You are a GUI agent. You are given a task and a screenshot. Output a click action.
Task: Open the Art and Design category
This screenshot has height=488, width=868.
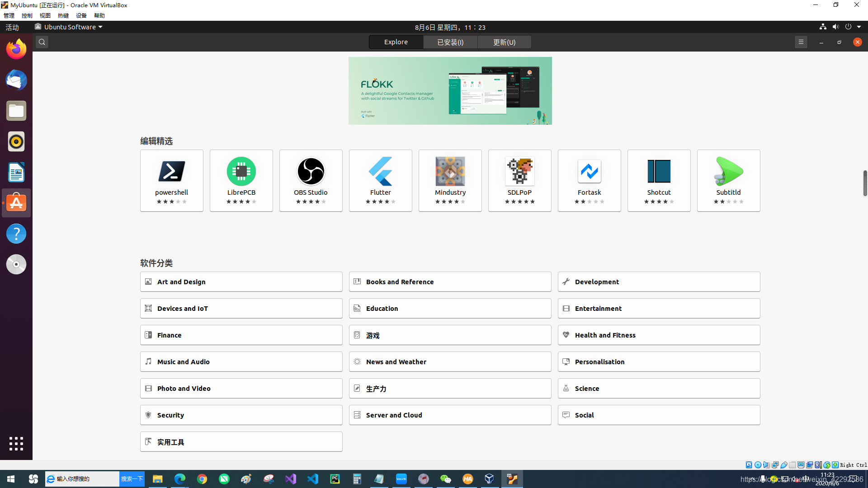coord(241,282)
